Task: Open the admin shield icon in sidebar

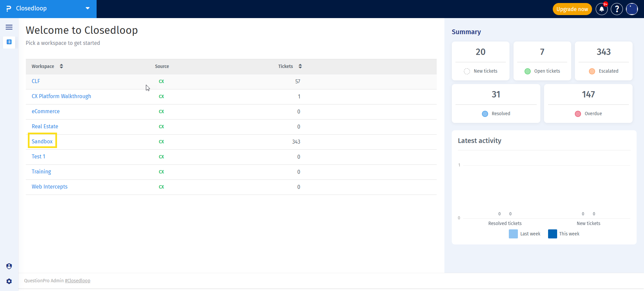Action: coord(9,266)
